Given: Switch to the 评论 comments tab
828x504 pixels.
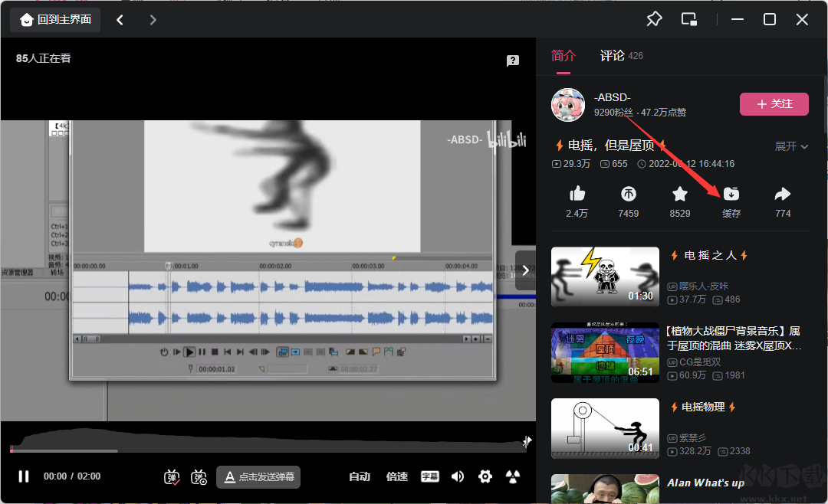Looking at the screenshot, I should 612,56.
